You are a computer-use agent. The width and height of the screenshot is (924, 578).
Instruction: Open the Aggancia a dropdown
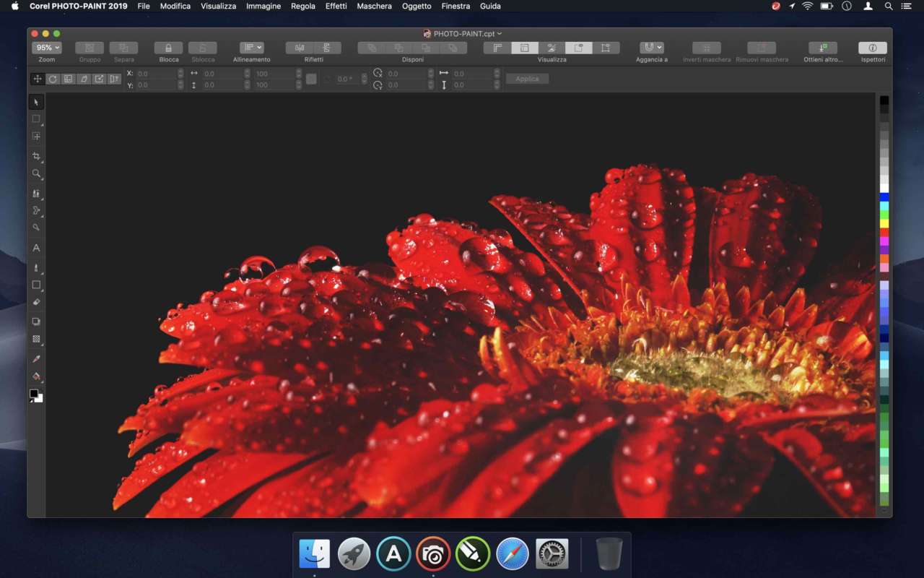pyautogui.click(x=651, y=48)
